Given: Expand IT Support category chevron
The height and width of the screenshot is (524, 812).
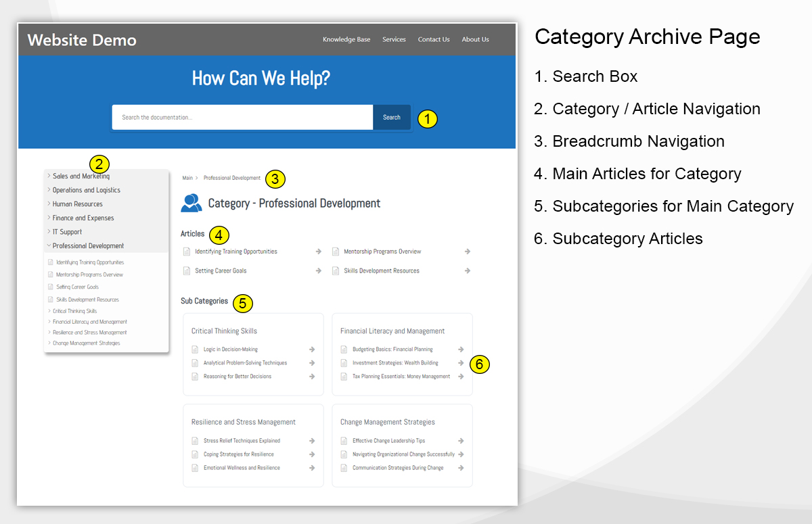Looking at the screenshot, I should tap(49, 232).
